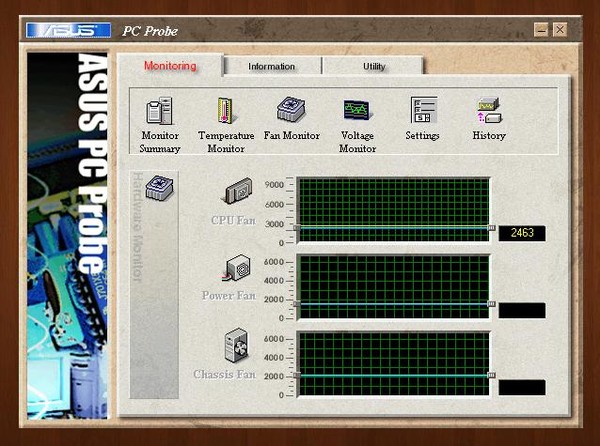Click the Power Fan threshold left slider handle
600x446 pixels.
[x=297, y=304]
